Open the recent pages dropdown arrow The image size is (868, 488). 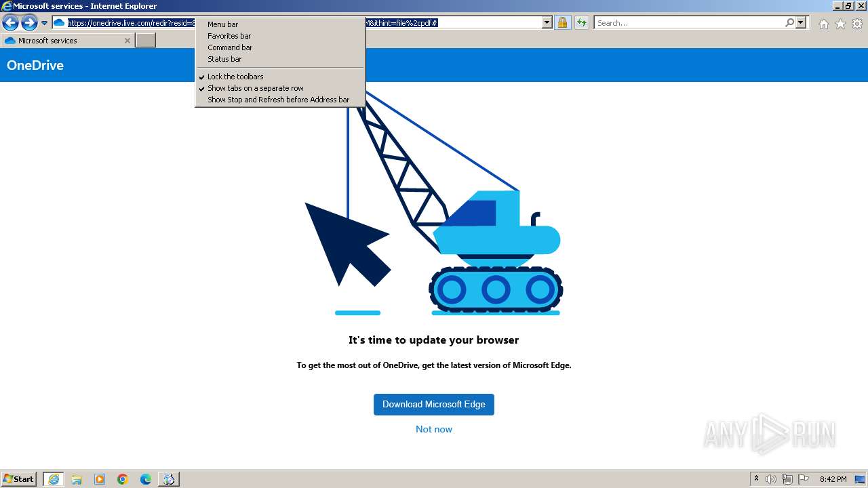coord(44,23)
